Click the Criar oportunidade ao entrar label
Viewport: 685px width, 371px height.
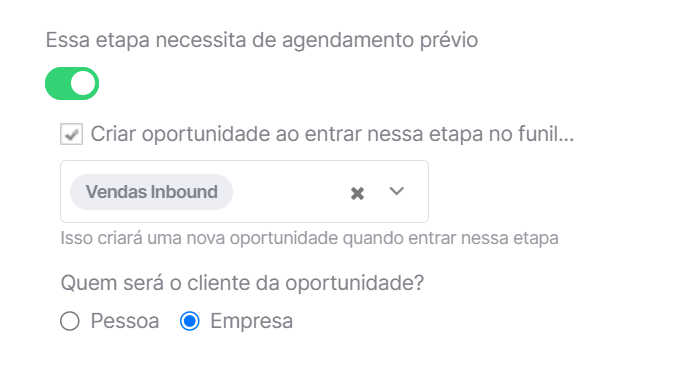[332, 134]
